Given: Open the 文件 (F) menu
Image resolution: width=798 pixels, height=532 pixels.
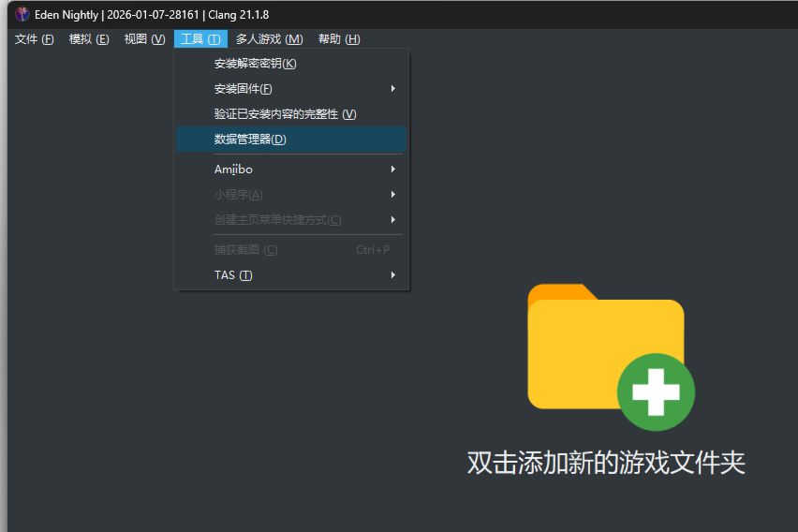Looking at the screenshot, I should click(x=35, y=38).
